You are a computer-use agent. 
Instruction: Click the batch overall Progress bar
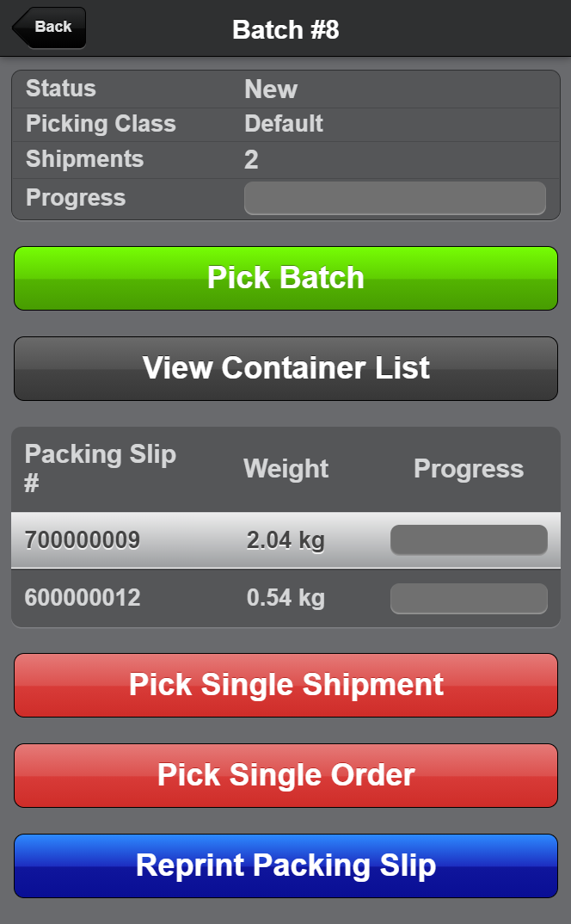pyautogui.click(x=395, y=198)
